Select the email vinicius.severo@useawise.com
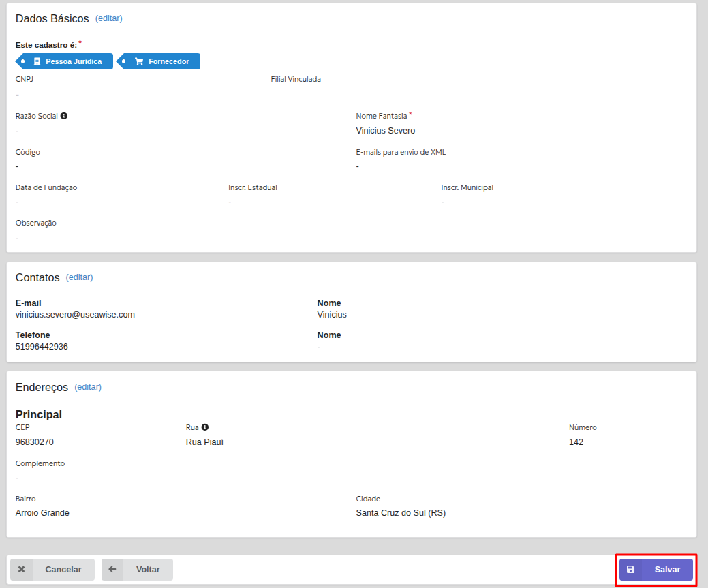Image resolution: width=708 pixels, height=588 pixels. tap(75, 315)
